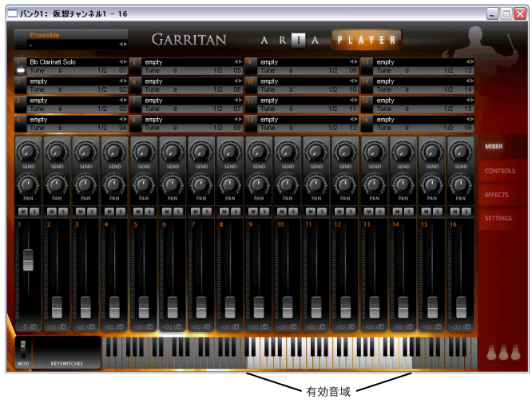The width and height of the screenshot is (532, 403).
Task: Click channel 8 volume fader handle
Action: [x=230, y=307]
